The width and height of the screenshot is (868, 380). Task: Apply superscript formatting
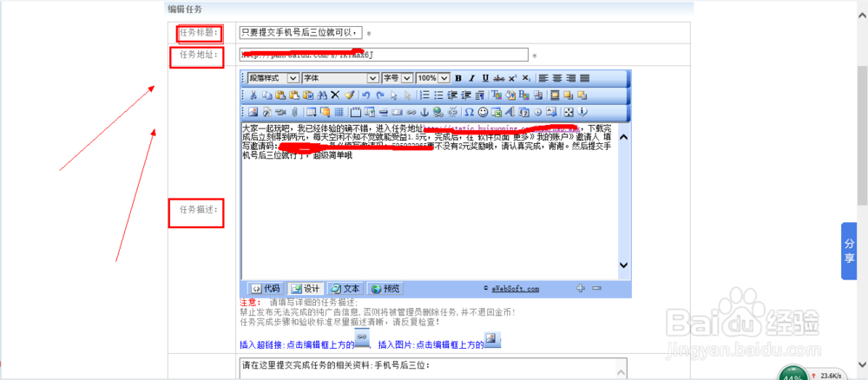pos(513,78)
